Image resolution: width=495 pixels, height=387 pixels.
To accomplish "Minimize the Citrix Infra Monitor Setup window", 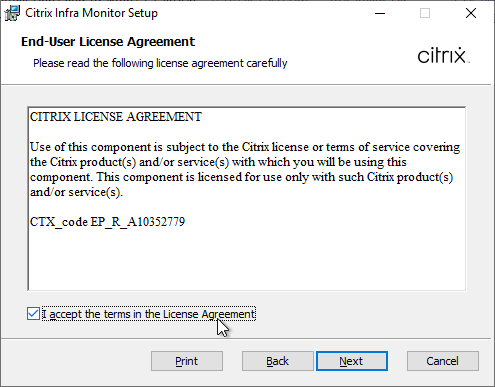I will [380, 13].
